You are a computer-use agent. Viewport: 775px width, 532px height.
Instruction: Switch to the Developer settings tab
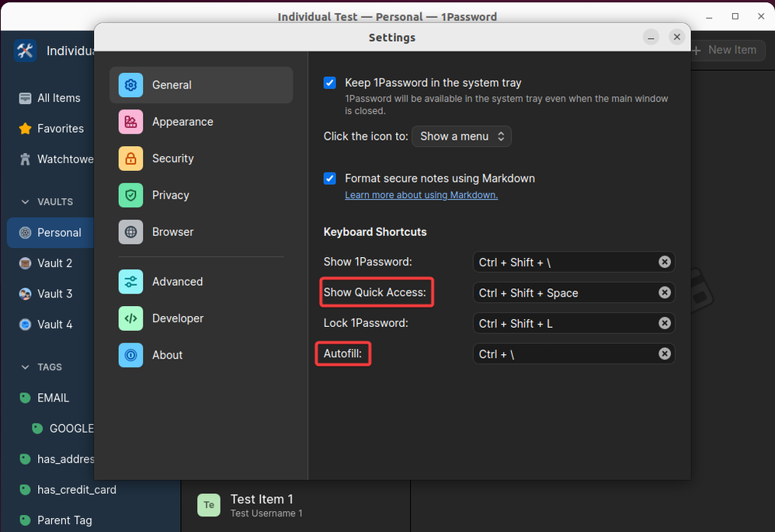tap(201, 318)
